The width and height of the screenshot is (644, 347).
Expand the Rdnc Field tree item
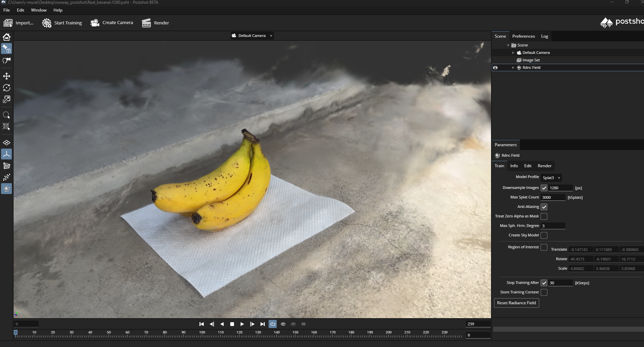pos(513,68)
